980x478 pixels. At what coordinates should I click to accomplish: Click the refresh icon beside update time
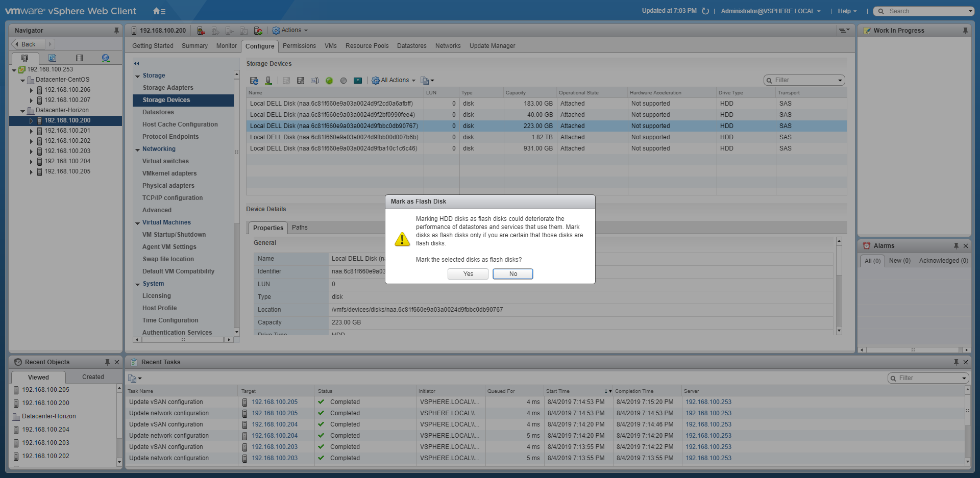click(x=705, y=11)
